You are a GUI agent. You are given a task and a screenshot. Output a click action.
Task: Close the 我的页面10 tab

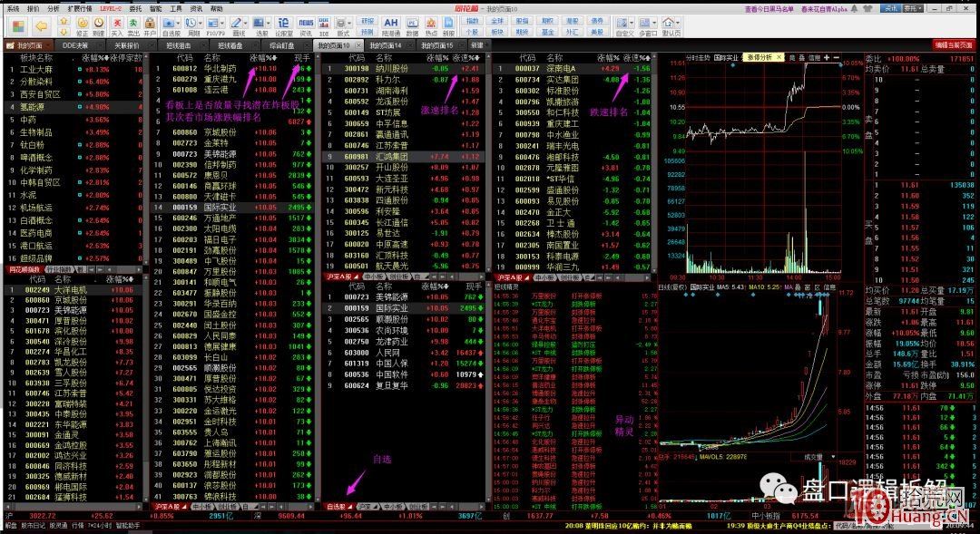360,44
